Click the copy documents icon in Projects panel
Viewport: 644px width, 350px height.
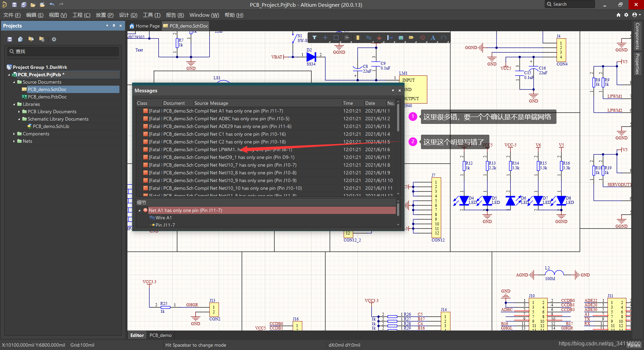(x=20, y=39)
